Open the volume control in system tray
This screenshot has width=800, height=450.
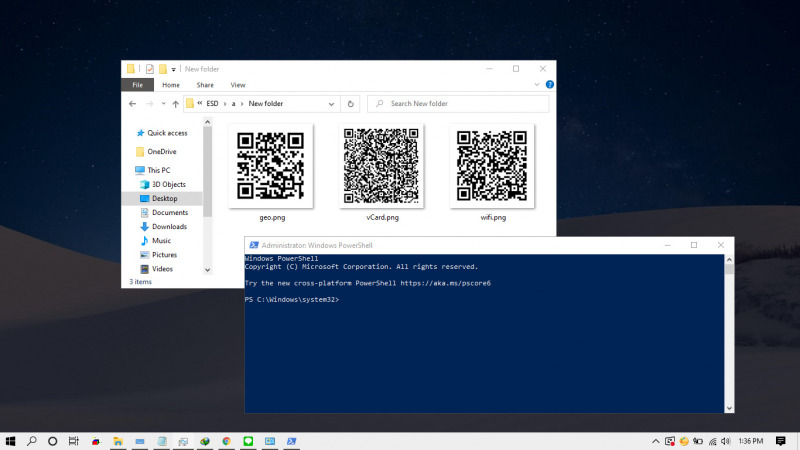pyautogui.click(x=726, y=441)
